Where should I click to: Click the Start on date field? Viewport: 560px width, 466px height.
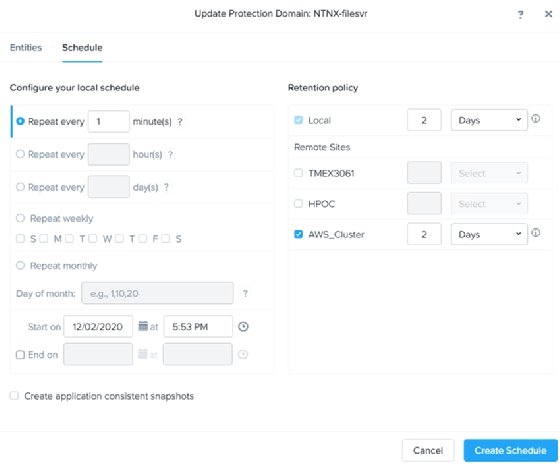coord(98,326)
